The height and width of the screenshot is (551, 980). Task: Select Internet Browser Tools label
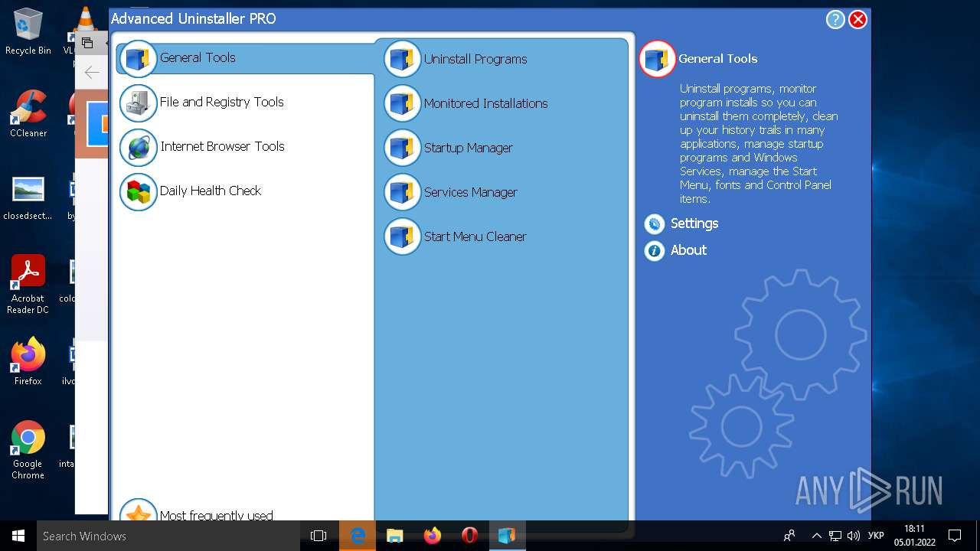coord(223,146)
